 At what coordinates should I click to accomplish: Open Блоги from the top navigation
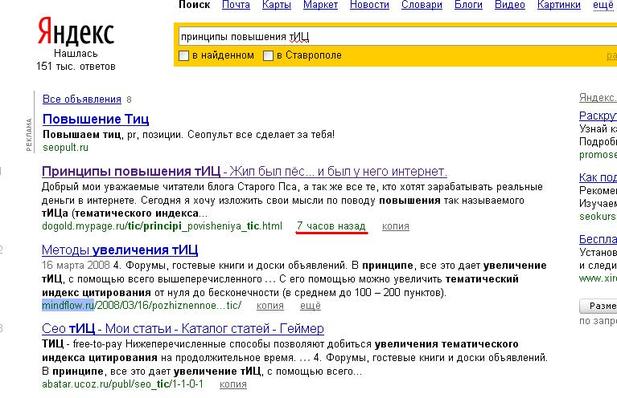point(468,5)
